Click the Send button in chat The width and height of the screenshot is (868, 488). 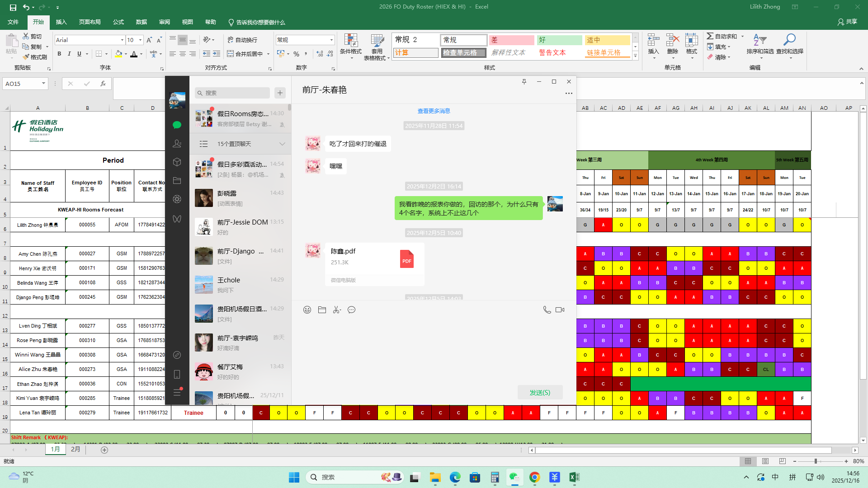tap(540, 392)
